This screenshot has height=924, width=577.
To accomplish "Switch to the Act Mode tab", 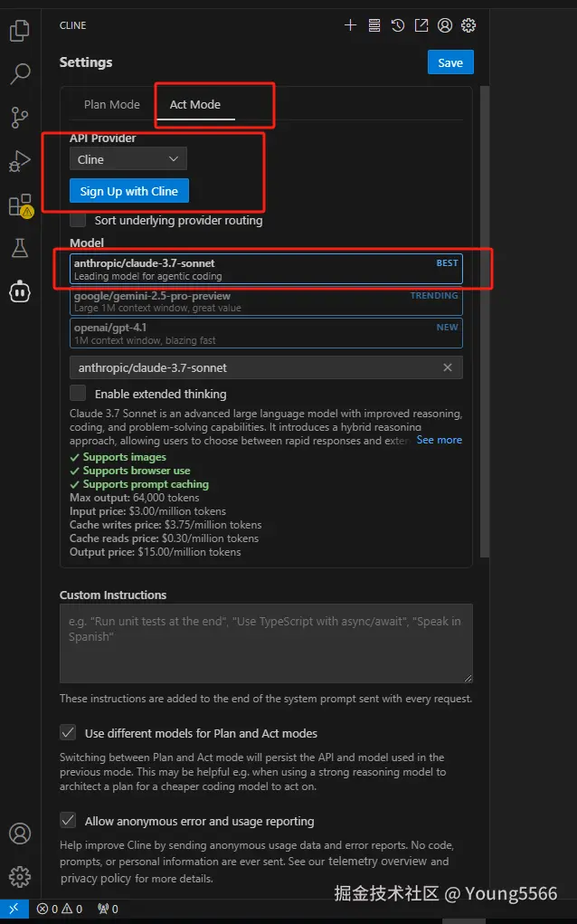I will click(x=195, y=104).
